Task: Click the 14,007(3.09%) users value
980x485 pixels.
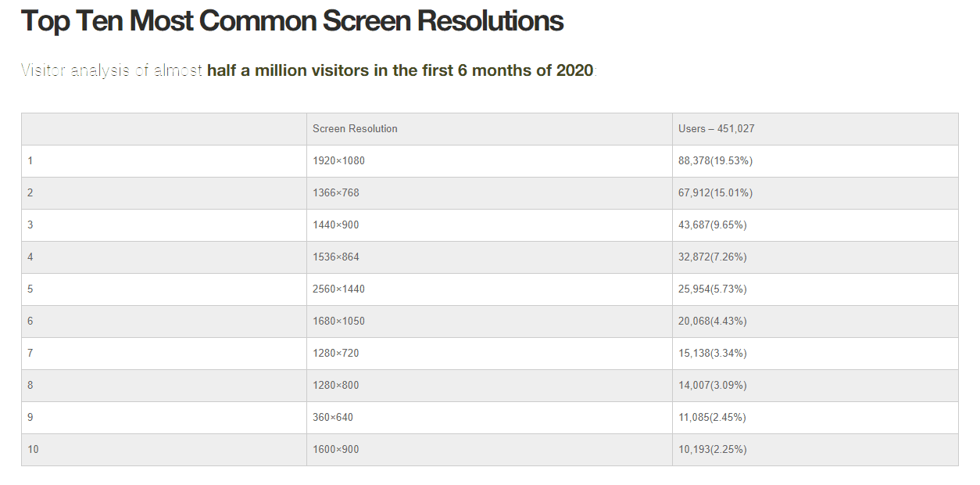Action: coord(713,386)
